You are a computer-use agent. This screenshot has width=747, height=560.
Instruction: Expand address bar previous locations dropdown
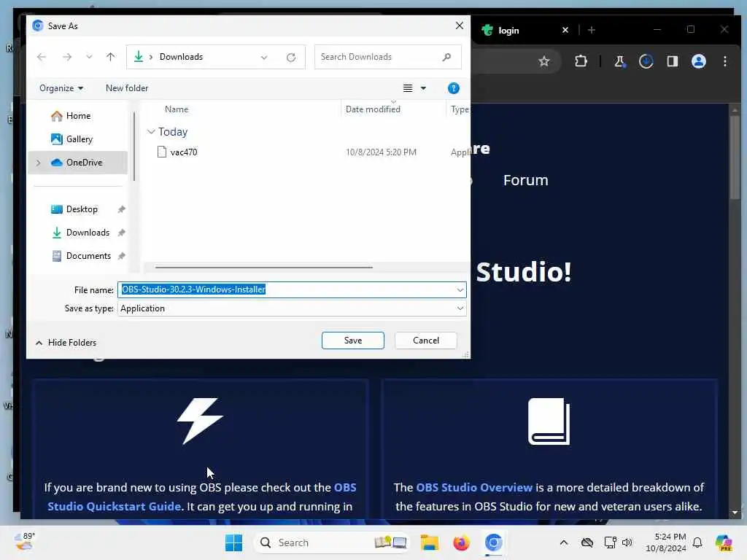[x=264, y=57]
